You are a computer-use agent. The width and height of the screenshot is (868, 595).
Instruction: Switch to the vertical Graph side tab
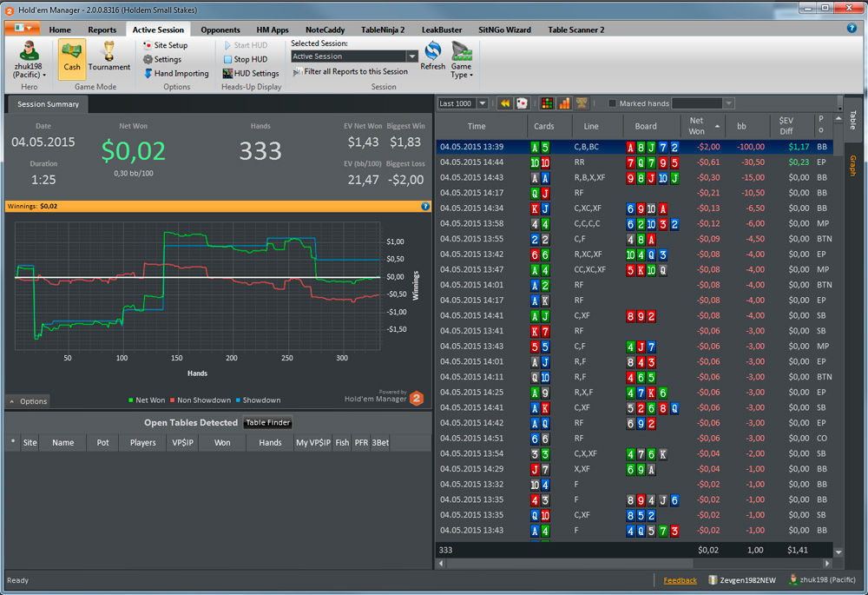[x=853, y=166]
